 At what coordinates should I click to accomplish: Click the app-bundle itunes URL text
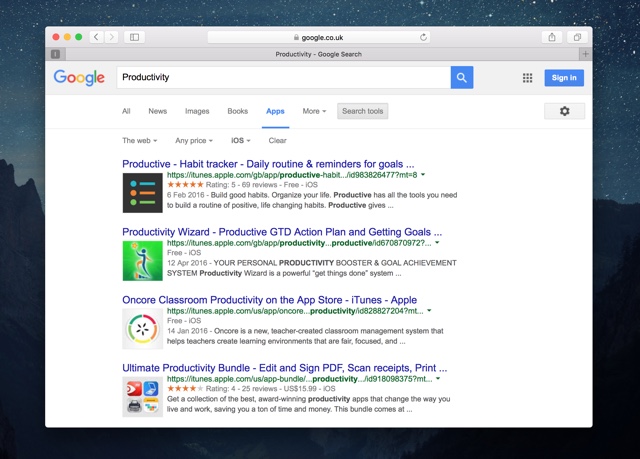coord(300,379)
